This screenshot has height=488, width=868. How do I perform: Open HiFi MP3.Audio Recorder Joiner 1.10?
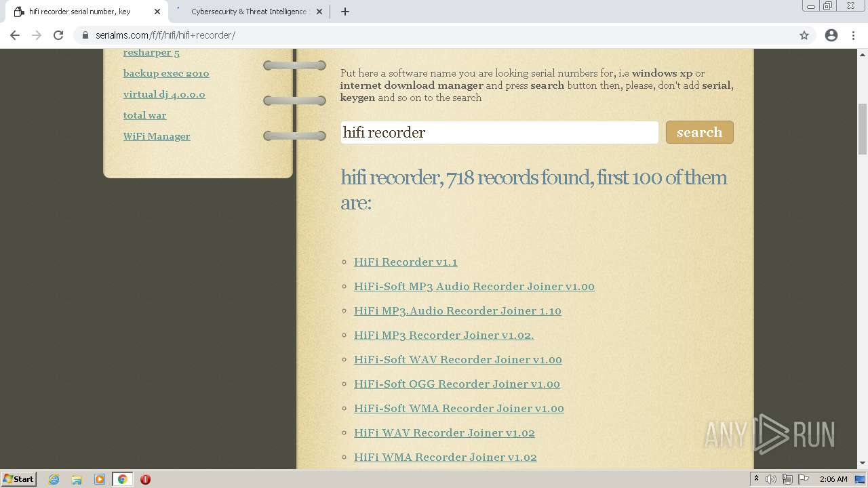coord(458,310)
